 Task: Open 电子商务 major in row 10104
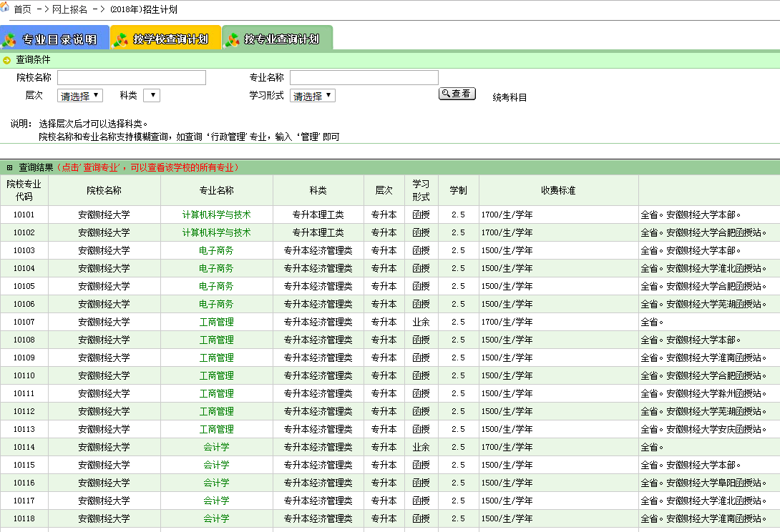tap(216, 268)
